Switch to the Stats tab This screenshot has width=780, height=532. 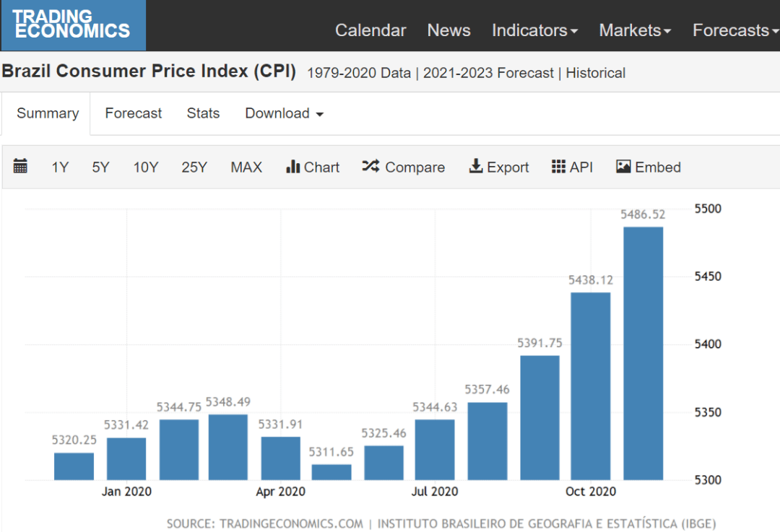click(x=203, y=113)
